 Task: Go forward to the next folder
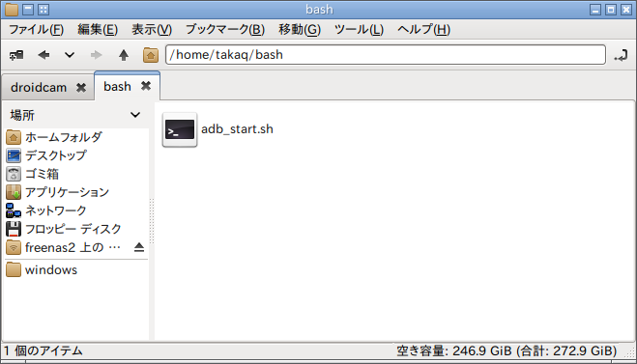point(97,55)
